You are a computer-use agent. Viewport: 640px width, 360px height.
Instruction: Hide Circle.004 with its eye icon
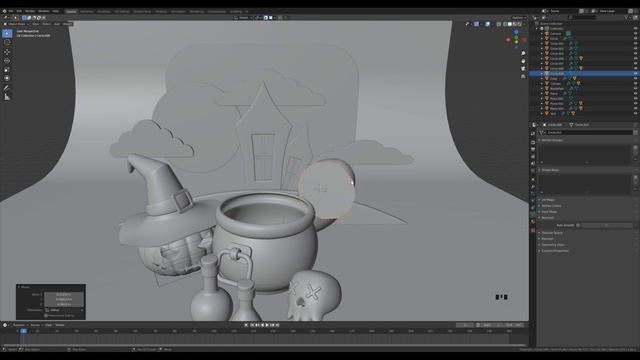click(x=635, y=58)
